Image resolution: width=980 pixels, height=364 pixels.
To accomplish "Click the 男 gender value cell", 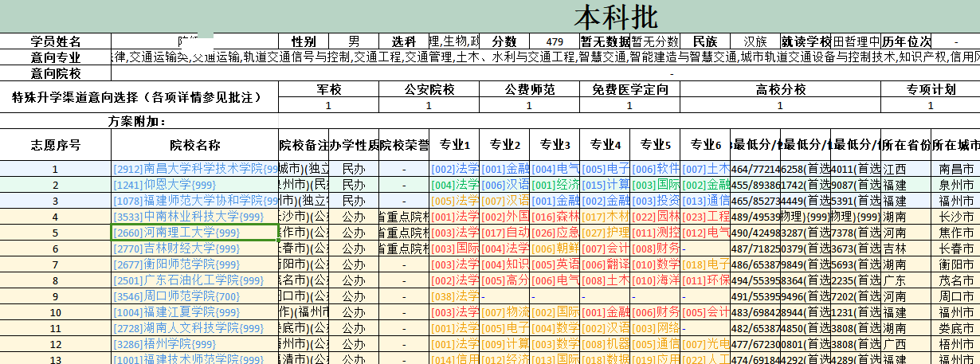I will [x=354, y=41].
